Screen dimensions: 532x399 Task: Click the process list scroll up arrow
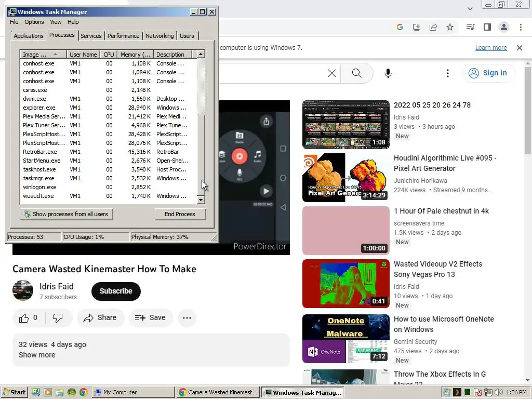pos(201,54)
